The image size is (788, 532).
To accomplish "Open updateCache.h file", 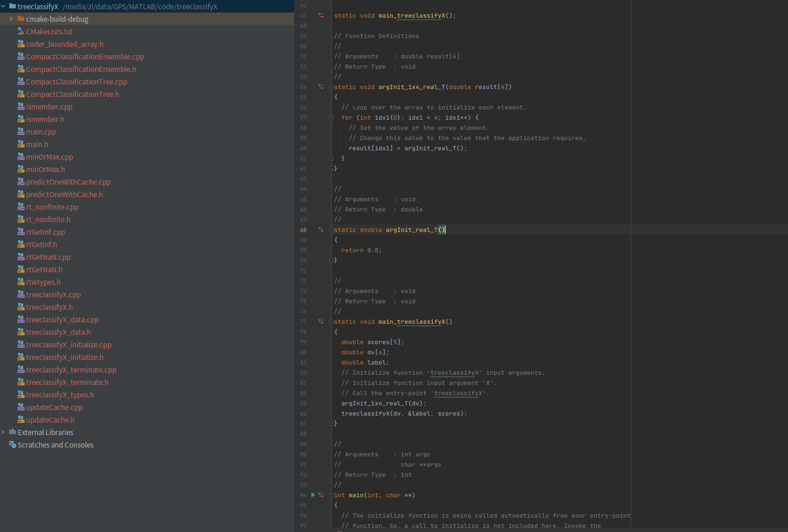I will coord(50,420).
